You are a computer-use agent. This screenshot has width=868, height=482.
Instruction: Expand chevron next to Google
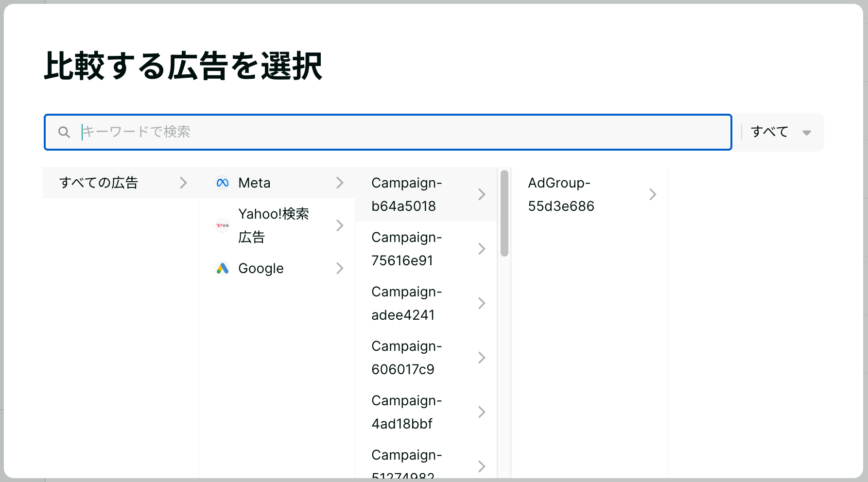(340, 268)
